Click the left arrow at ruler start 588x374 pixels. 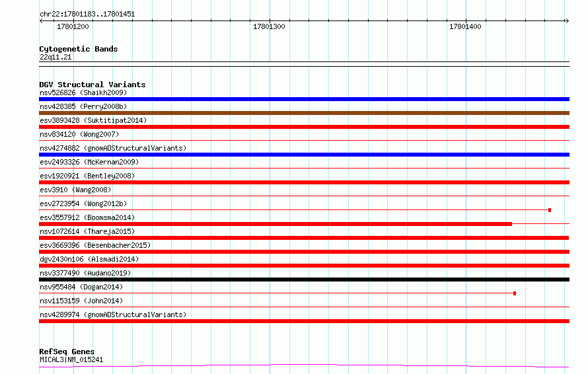point(41,21)
